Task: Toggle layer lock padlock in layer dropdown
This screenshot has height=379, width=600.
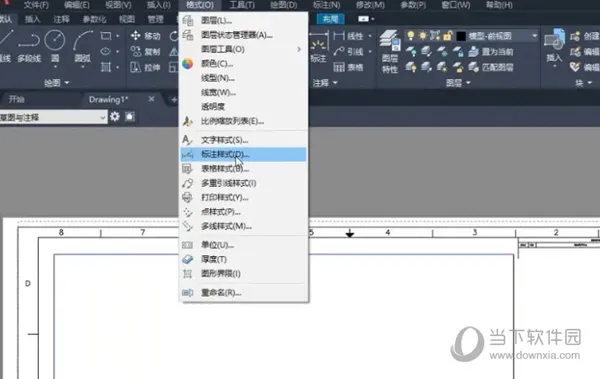Action: [x=447, y=36]
